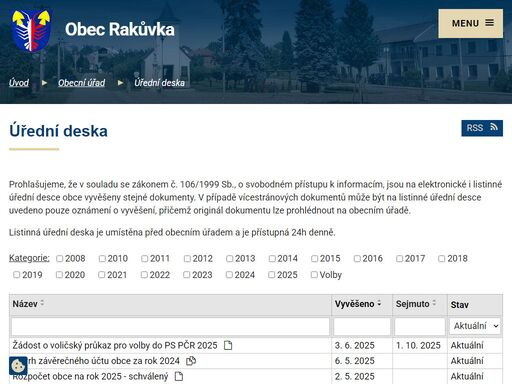Enable the 2023 category filter
This screenshot has height=384, width=512.
tap(187, 275)
